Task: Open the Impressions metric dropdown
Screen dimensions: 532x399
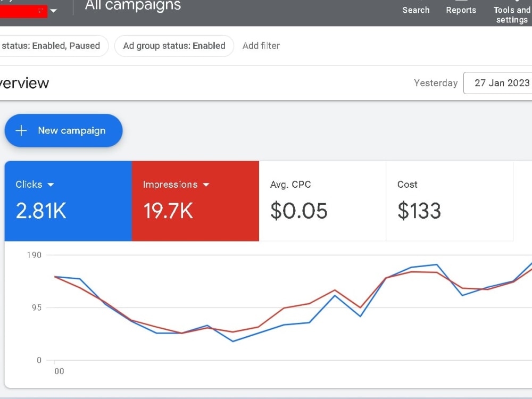Action: coord(206,185)
